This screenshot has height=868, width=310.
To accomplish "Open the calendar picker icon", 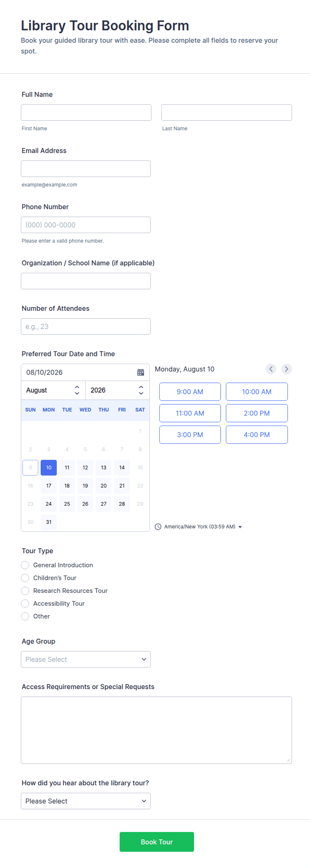I will (x=141, y=372).
